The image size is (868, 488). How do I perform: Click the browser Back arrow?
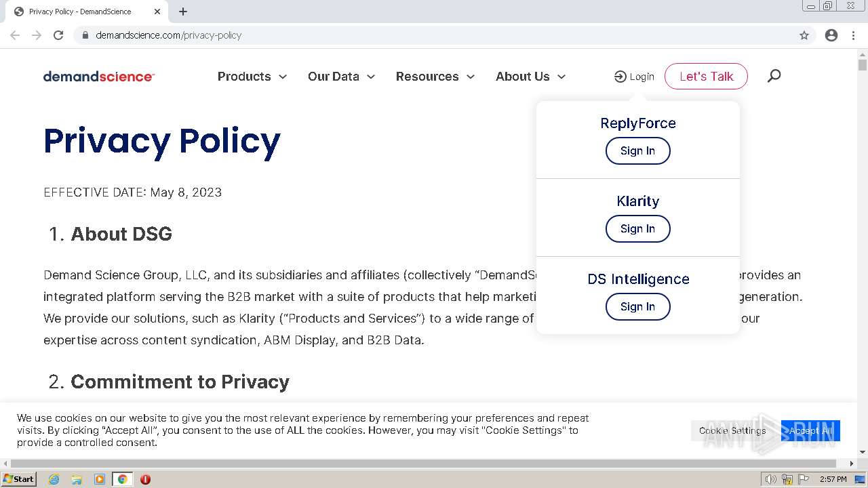coord(15,35)
